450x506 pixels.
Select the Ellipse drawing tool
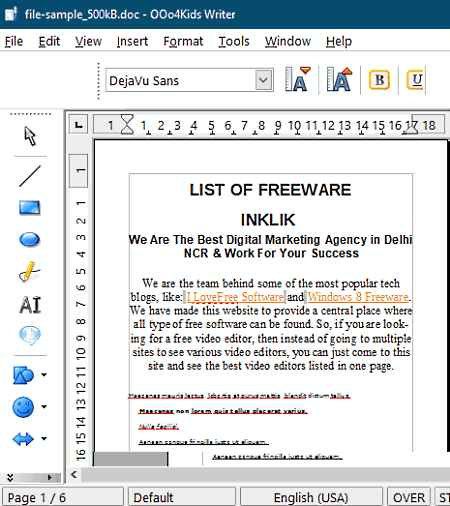click(30, 239)
